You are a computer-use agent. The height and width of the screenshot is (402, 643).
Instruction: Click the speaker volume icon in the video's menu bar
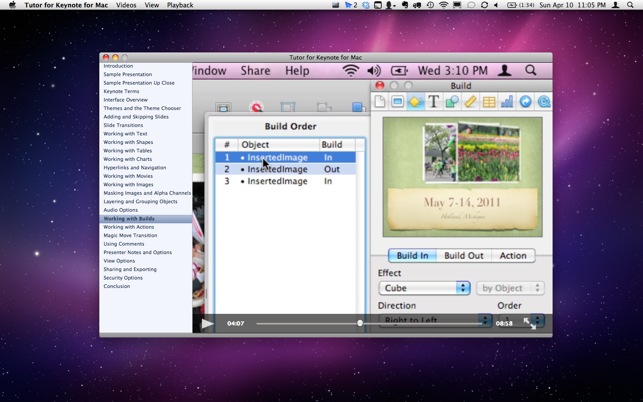click(x=374, y=71)
